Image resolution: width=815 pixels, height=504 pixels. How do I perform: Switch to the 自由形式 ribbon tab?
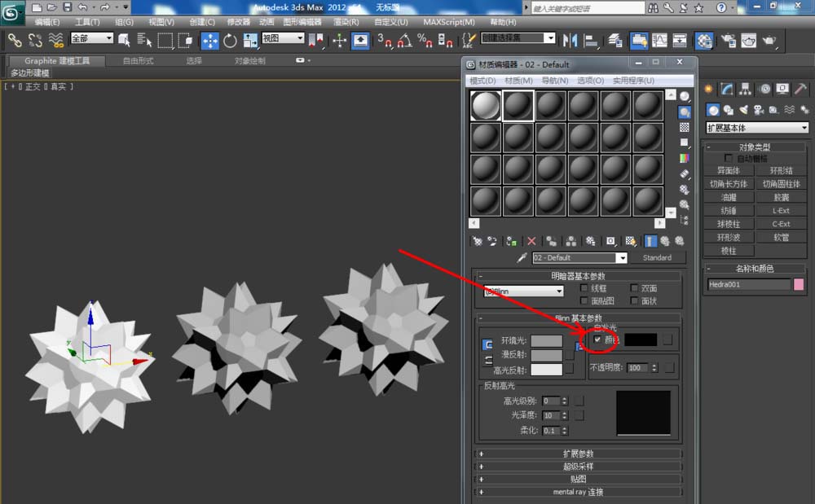[138, 61]
